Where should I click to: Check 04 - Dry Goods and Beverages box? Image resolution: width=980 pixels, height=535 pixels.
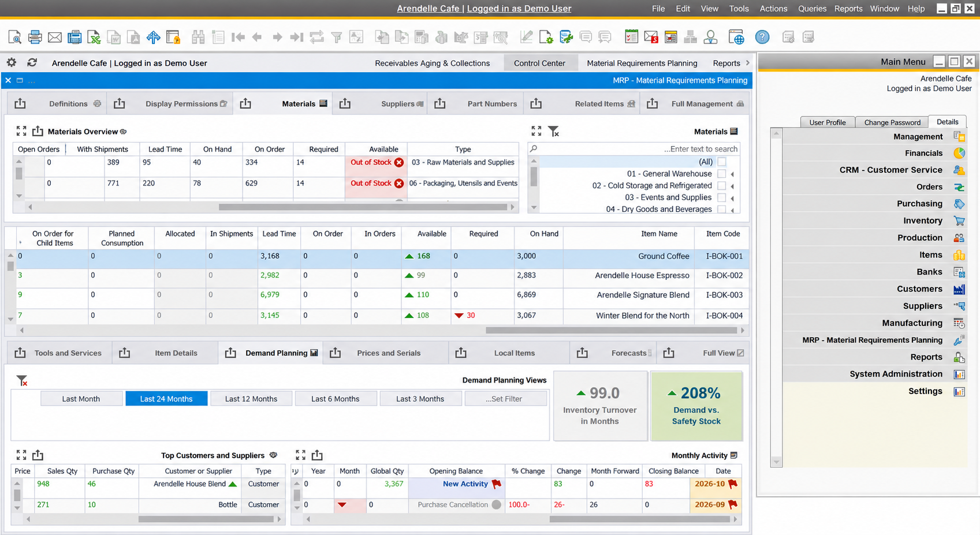[721, 209]
